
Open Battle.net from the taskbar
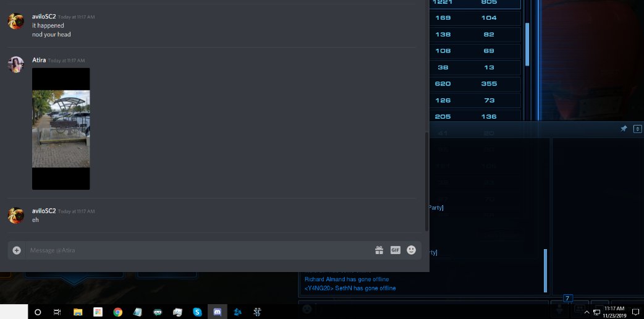click(237, 312)
